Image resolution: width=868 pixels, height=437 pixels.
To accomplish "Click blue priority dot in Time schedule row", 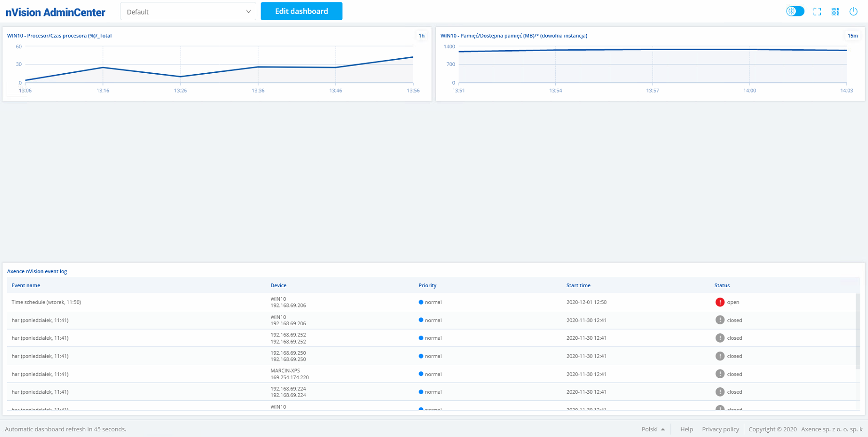I will click(x=421, y=302).
